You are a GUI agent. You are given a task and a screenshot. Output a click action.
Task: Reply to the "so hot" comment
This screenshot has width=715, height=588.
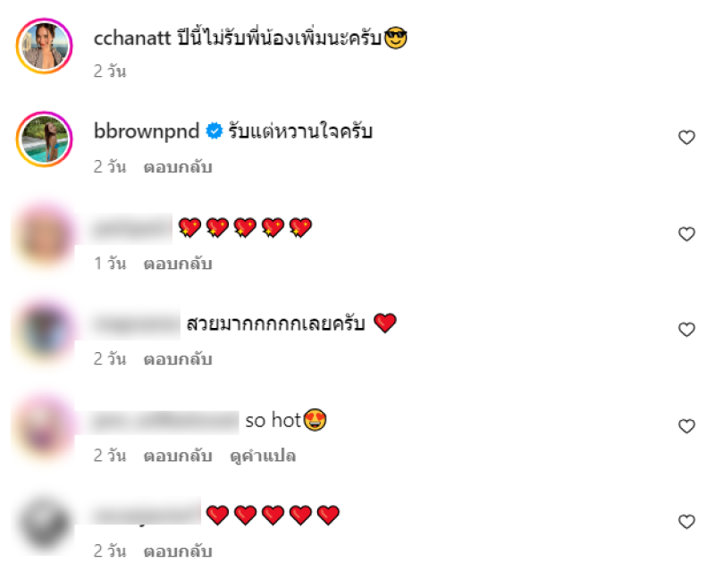click(x=178, y=456)
